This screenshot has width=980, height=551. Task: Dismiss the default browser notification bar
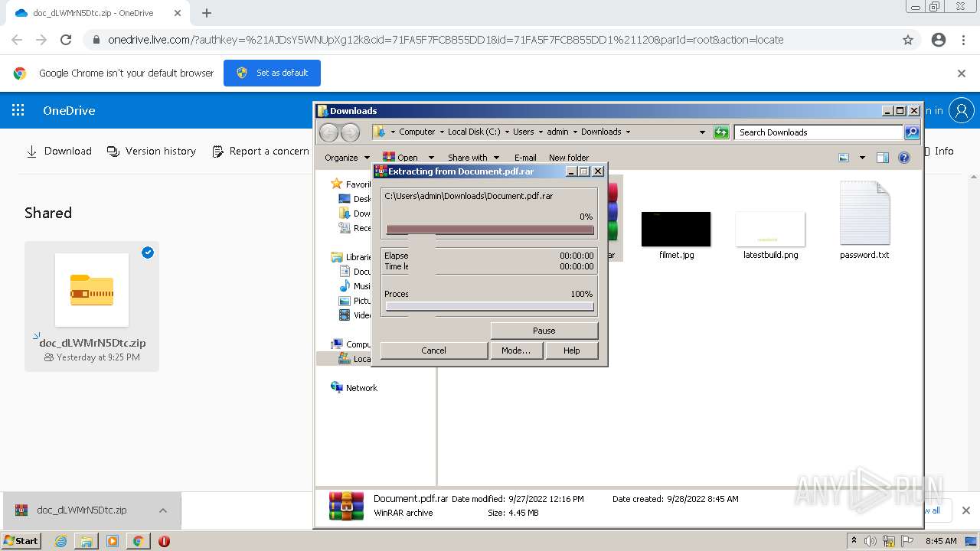(962, 73)
